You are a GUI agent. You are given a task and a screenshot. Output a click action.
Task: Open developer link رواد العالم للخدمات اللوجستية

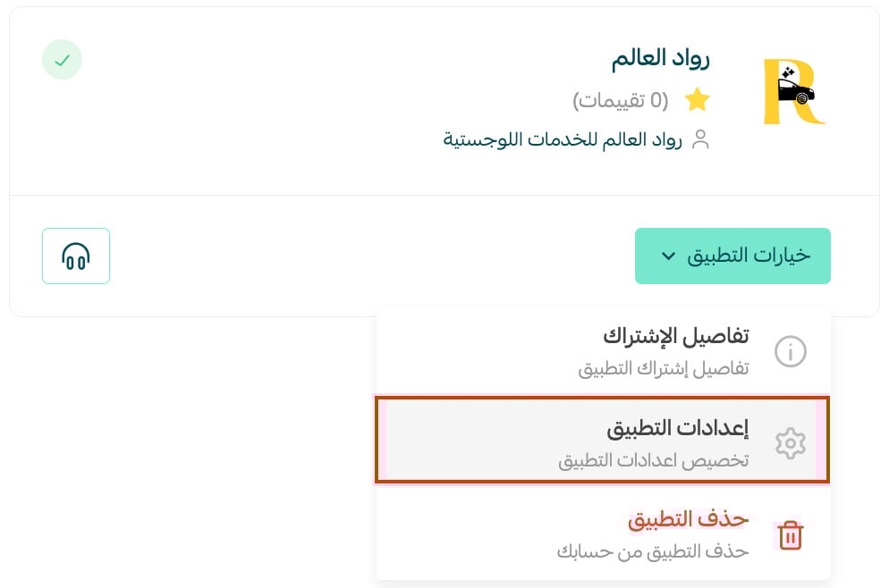563,139
